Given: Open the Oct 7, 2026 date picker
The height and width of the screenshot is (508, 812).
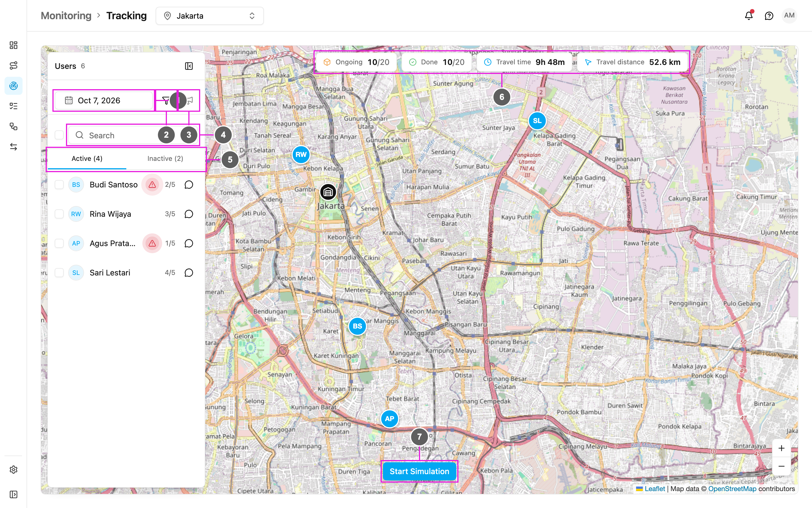Looking at the screenshot, I should coord(104,100).
